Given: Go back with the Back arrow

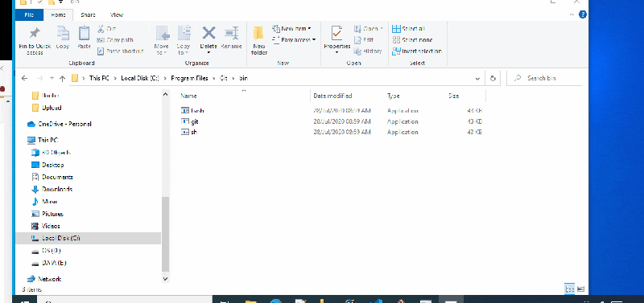Looking at the screenshot, I should click(24, 78).
